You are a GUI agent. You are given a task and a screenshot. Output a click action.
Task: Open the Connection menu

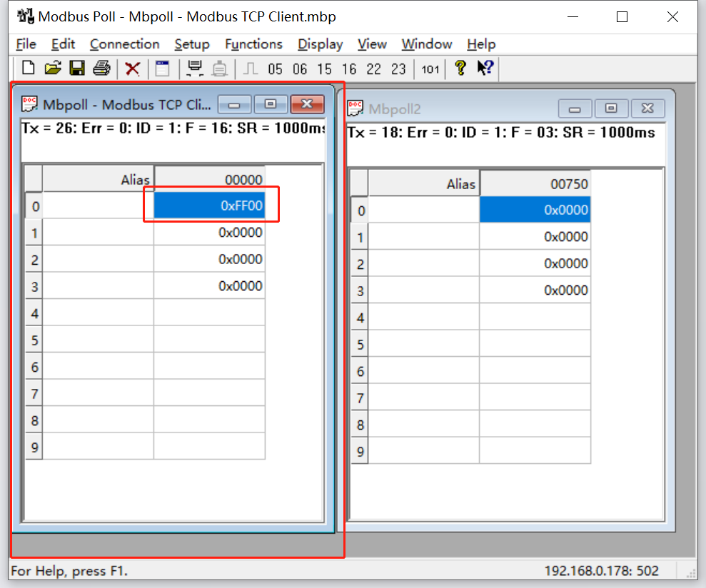[x=124, y=44]
